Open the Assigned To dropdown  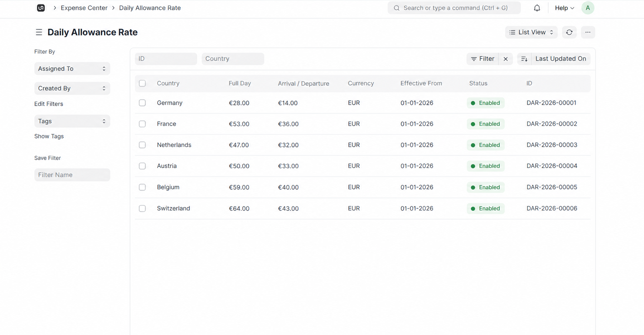pyautogui.click(x=72, y=69)
